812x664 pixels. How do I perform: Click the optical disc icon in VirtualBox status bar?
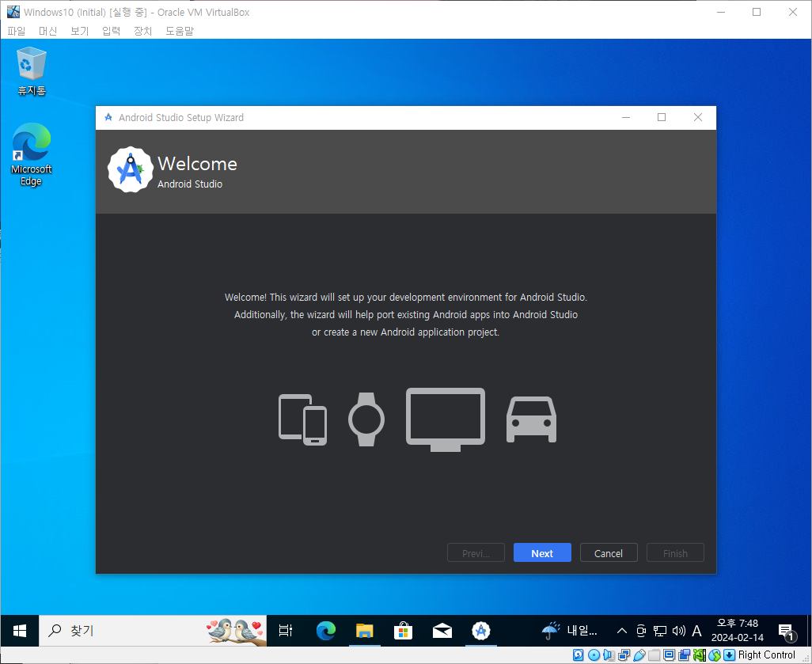[594, 655]
